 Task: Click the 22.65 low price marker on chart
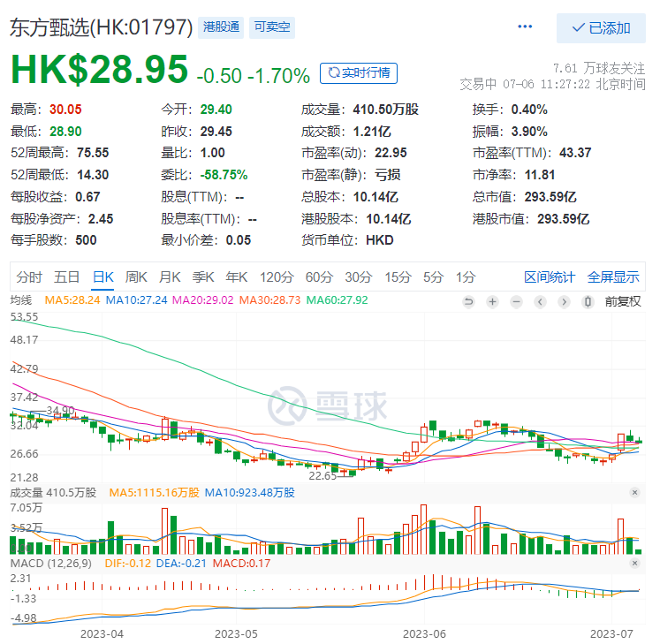[x=322, y=476]
